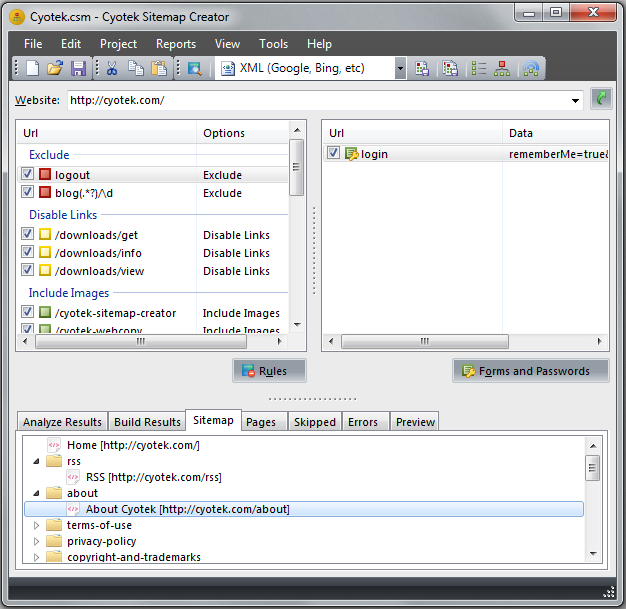
Task: Save the project with the floppy disk icon
Action: 78,68
